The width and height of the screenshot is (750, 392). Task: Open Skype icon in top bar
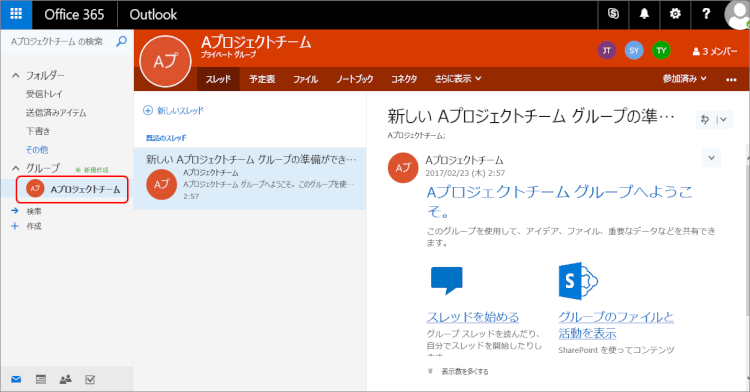(x=613, y=14)
